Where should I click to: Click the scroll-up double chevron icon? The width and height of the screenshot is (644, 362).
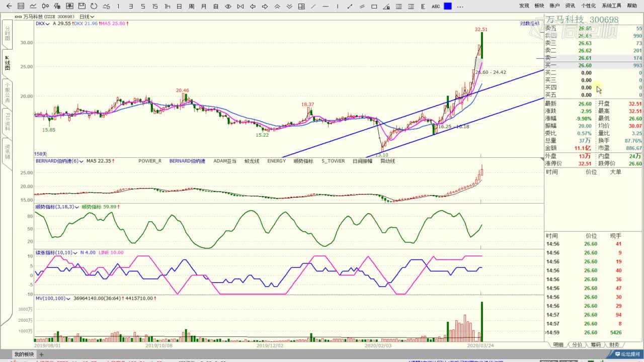(x=277, y=6)
